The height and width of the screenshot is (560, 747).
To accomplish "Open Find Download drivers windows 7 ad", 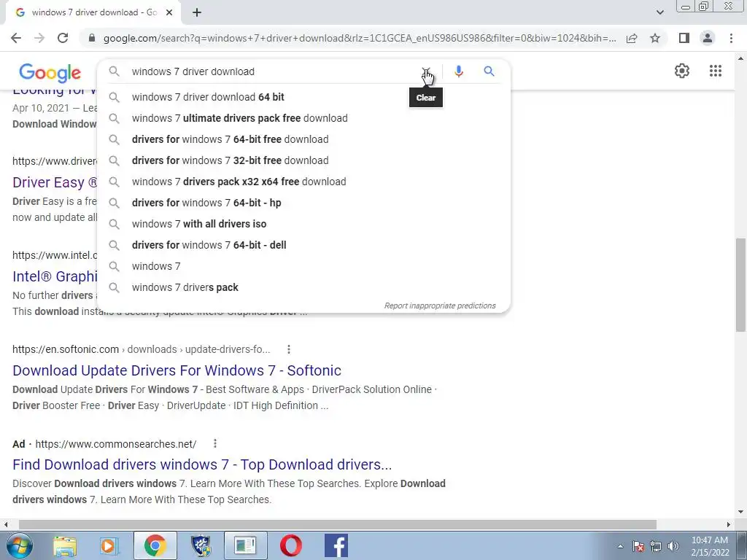I will [x=202, y=464].
